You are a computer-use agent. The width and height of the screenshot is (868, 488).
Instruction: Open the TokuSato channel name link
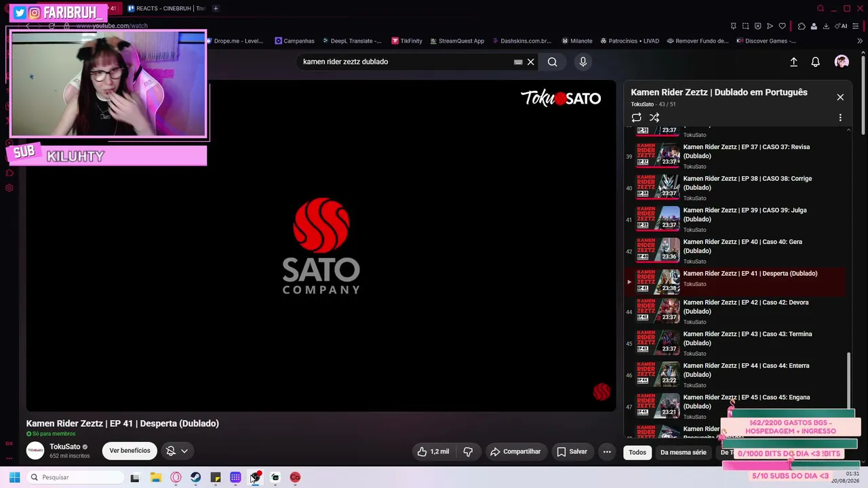[x=65, y=447]
